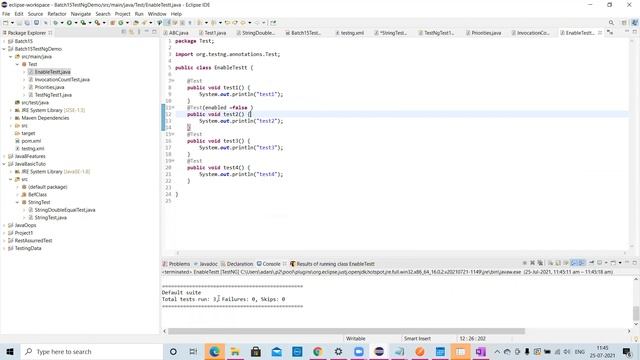The width and height of the screenshot is (640, 360).
Task: Open the Windows Start menu
Action: [x=10, y=351]
